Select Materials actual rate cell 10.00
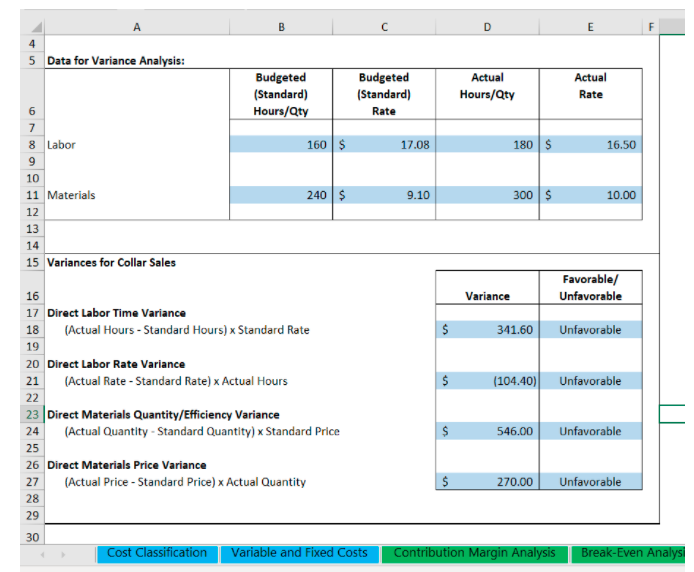This screenshot has width=694, height=572. pos(590,195)
